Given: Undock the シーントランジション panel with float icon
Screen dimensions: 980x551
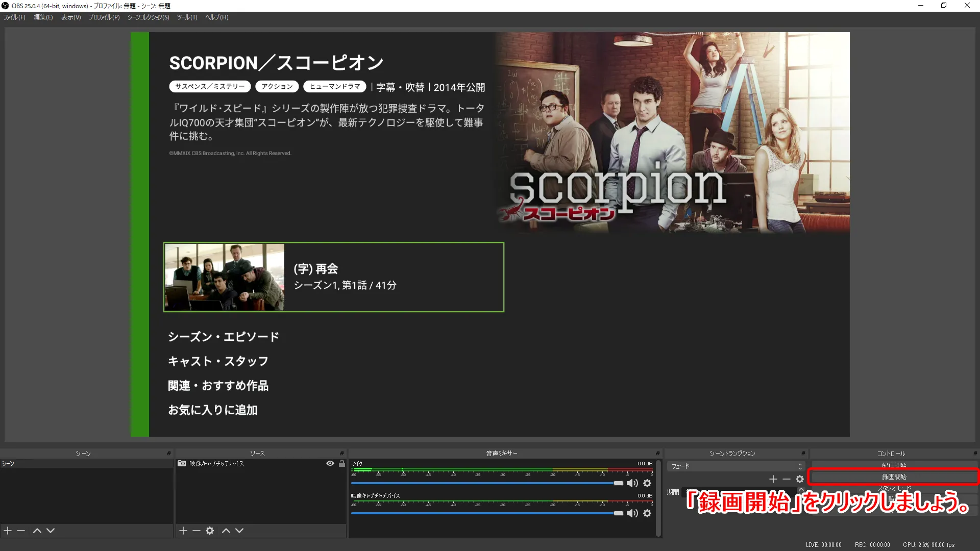Looking at the screenshot, I should point(803,453).
